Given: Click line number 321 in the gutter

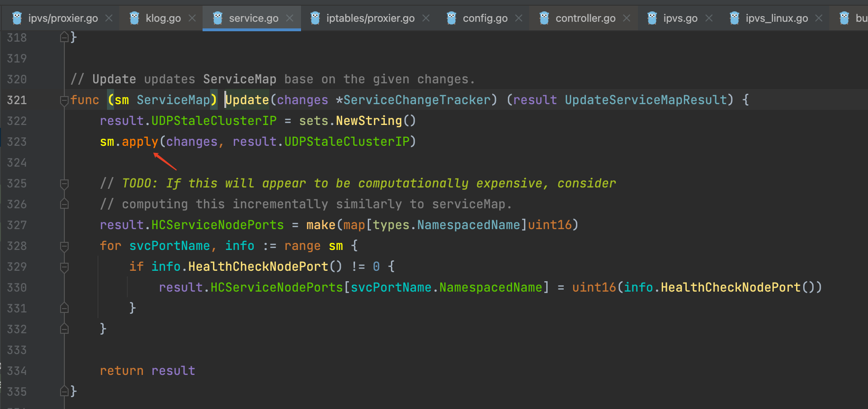Looking at the screenshot, I should pos(17,100).
